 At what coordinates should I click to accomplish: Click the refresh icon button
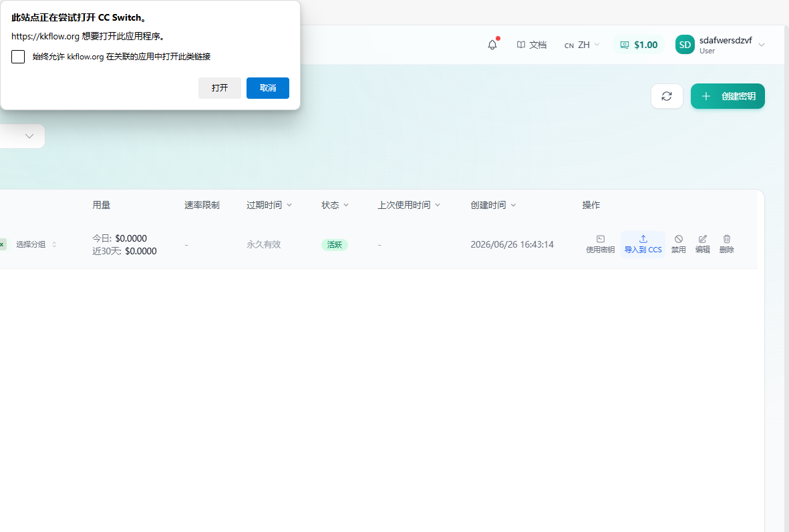667,96
